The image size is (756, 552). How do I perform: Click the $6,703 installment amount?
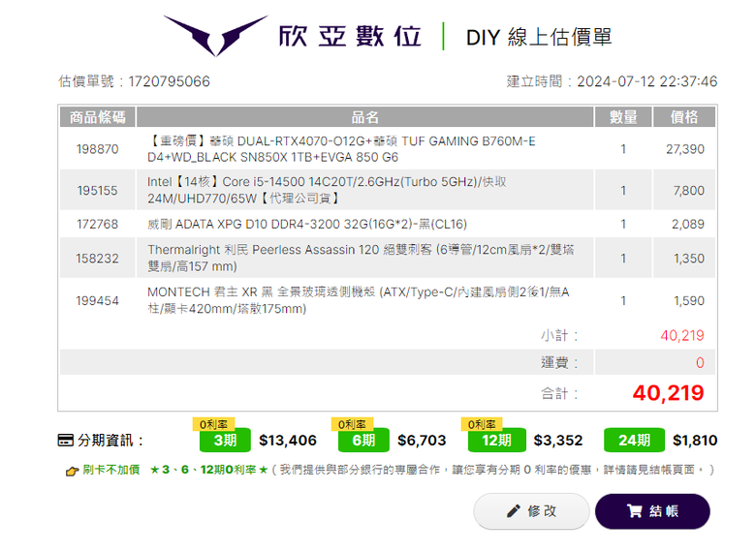(422, 441)
